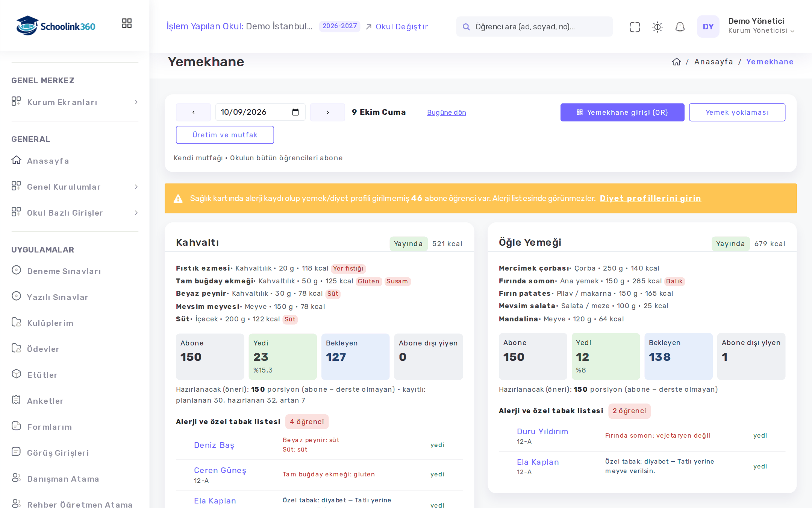Open Demo Yönetici user dropdown
The height and width of the screenshot is (508, 812).
pos(761,26)
